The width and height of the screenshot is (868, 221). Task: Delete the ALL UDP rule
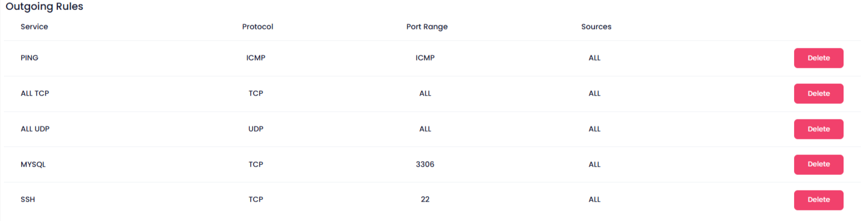coord(818,129)
